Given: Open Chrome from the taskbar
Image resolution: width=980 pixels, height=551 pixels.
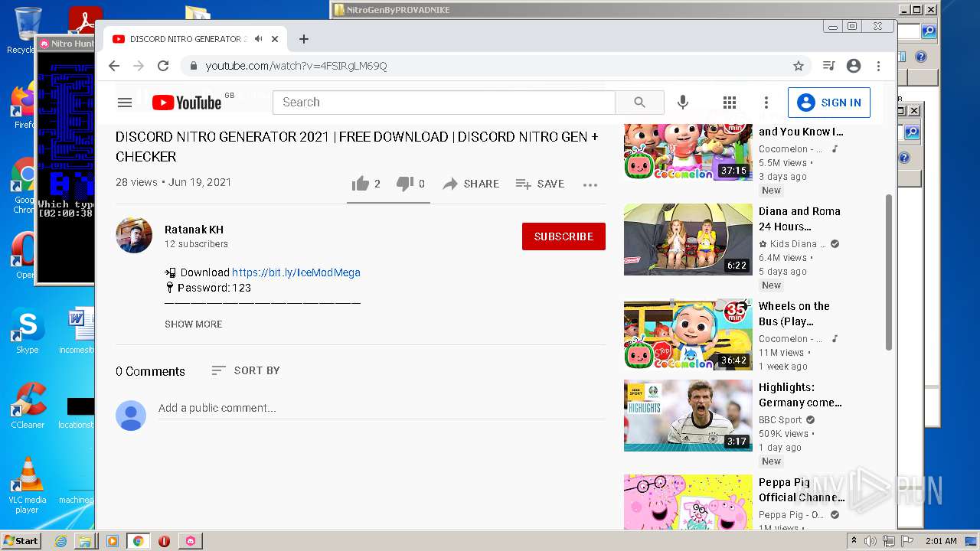Looking at the screenshot, I should (139, 541).
